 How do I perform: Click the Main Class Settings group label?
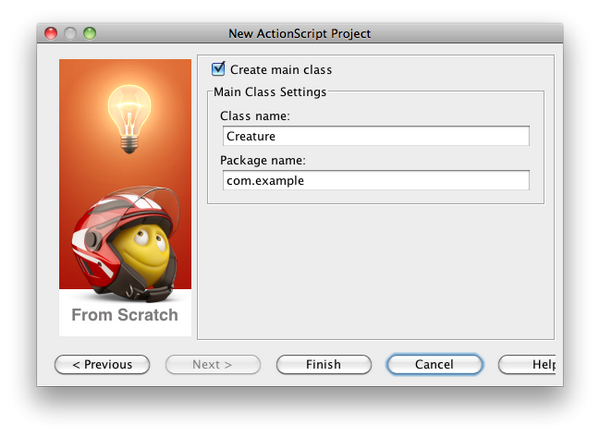tap(270, 92)
